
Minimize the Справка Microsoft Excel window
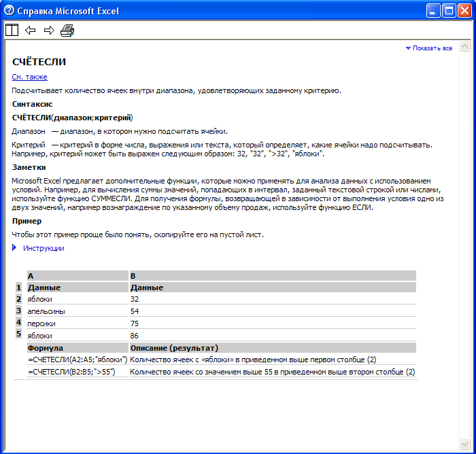click(x=433, y=11)
